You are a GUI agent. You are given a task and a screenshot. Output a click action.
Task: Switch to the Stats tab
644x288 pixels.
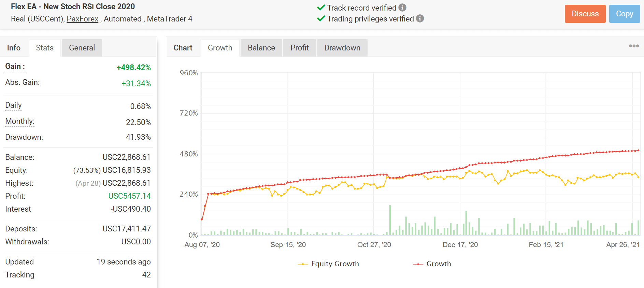pos(45,48)
